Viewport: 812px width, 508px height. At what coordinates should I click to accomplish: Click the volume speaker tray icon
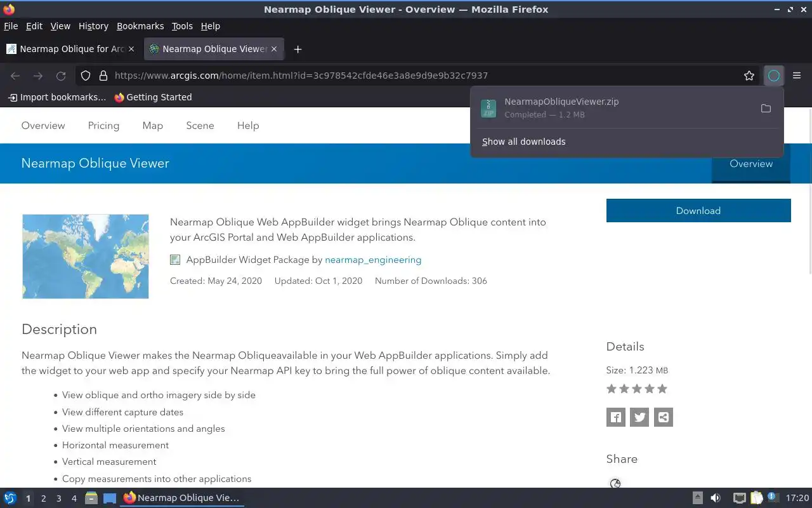(x=716, y=498)
